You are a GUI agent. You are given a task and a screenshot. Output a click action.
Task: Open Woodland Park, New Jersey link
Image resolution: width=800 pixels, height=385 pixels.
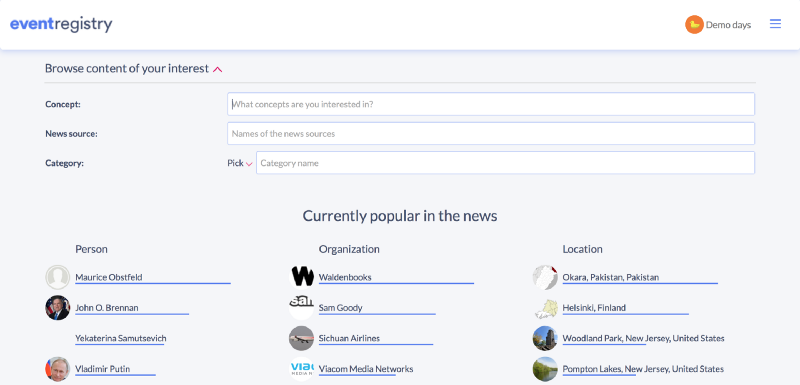click(x=643, y=339)
